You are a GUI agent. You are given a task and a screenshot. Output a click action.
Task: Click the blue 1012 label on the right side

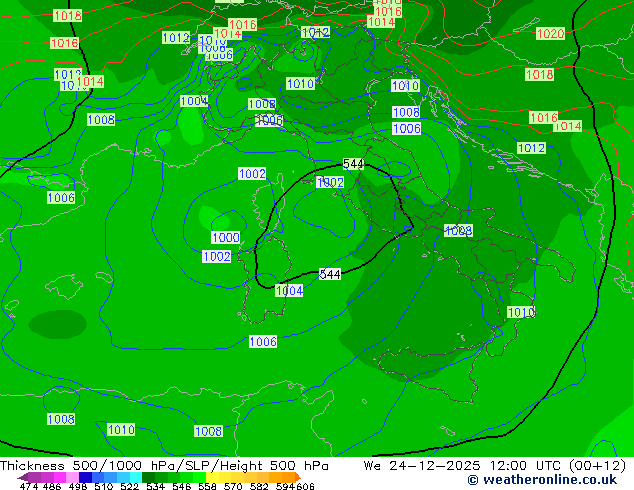tap(532, 148)
